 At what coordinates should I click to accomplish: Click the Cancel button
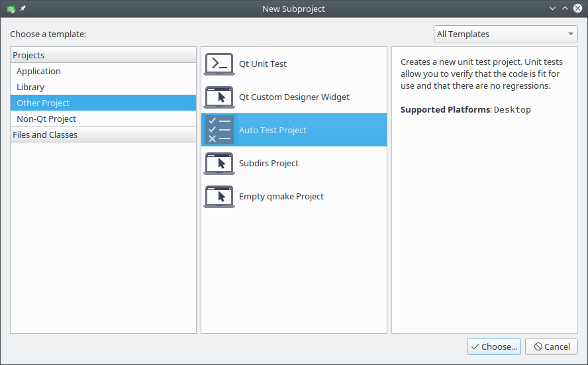[552, 346]
